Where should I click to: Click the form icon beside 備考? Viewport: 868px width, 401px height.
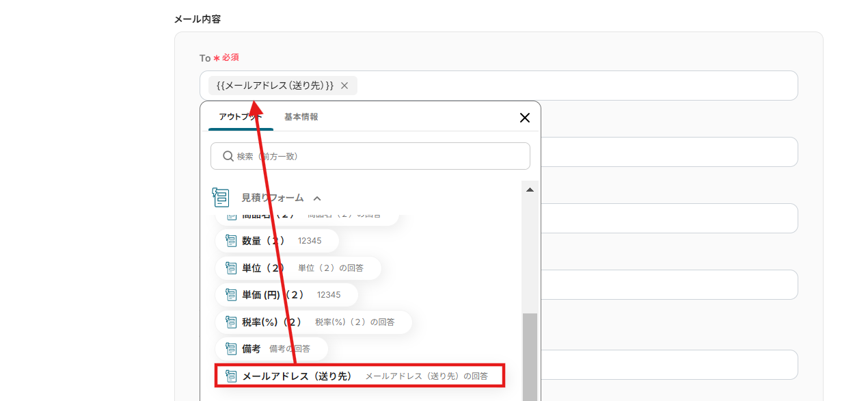click(x=231, y=348)
